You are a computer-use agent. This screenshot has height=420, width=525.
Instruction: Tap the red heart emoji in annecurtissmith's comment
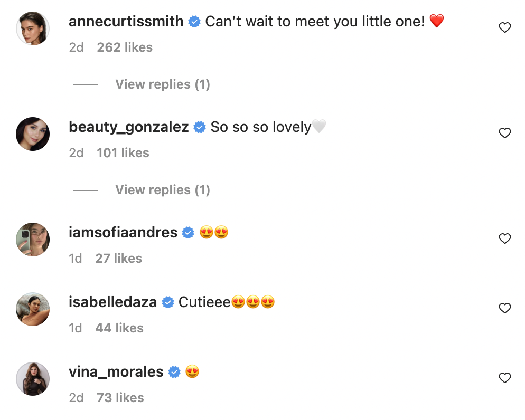click(x=436, y=22)
